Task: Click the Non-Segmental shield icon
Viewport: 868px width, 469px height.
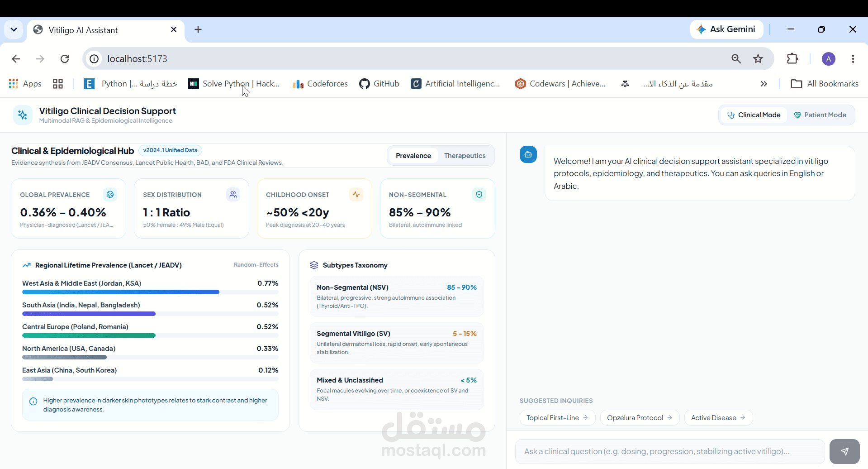Action: click(x=479, y=195)
